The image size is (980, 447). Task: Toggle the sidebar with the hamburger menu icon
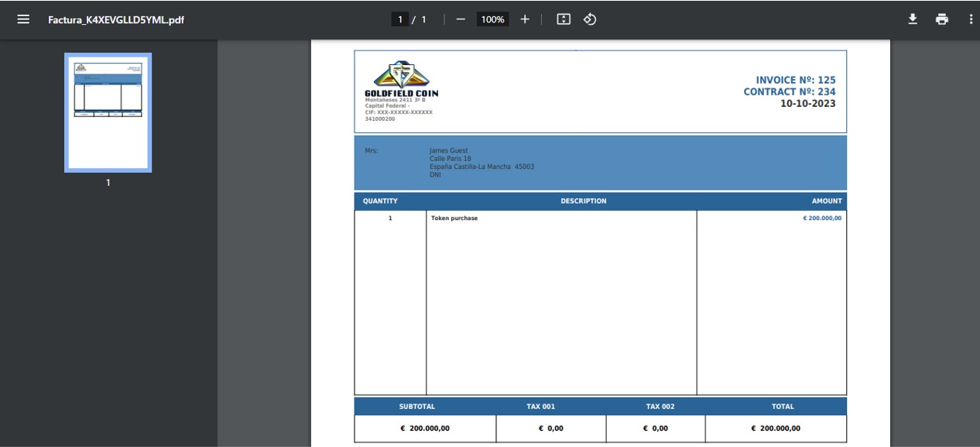[x=23, y=19]
